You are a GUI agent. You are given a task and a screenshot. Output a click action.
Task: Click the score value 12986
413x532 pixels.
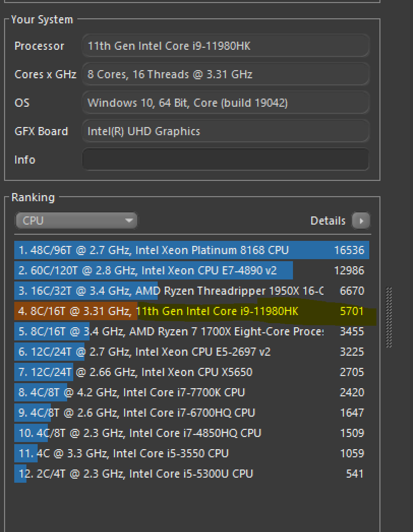(x=349, y=270)
